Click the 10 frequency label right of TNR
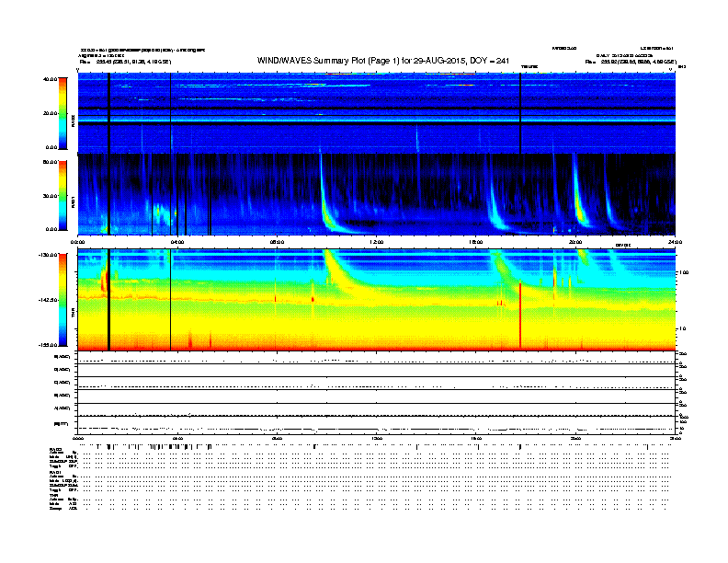Viewport: 728px width, 563px height. 682,328
